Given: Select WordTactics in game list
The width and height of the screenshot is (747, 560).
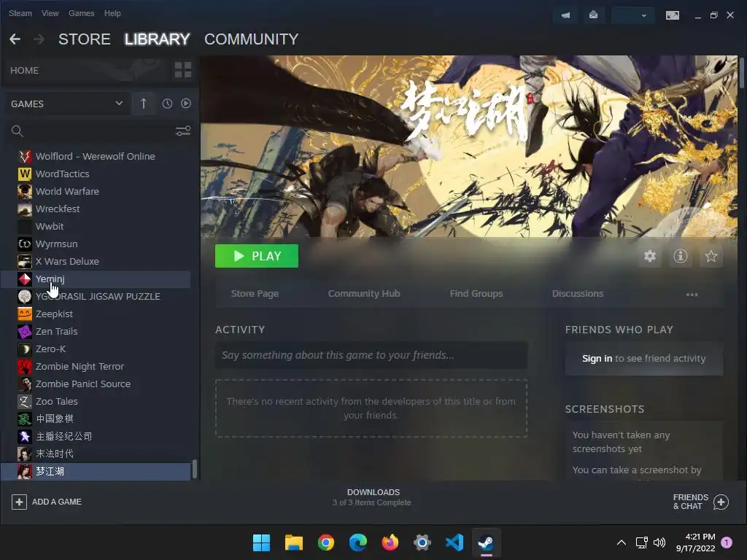Looking at the screenshot, I should [x=96, y=174].
